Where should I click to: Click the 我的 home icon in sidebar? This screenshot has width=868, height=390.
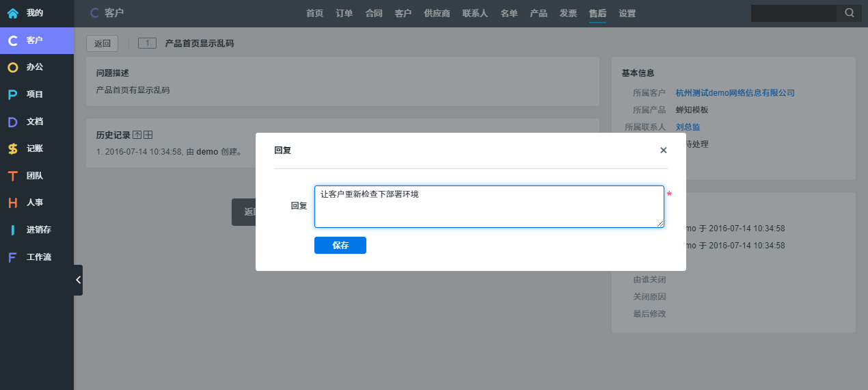(x=13, y=13)
